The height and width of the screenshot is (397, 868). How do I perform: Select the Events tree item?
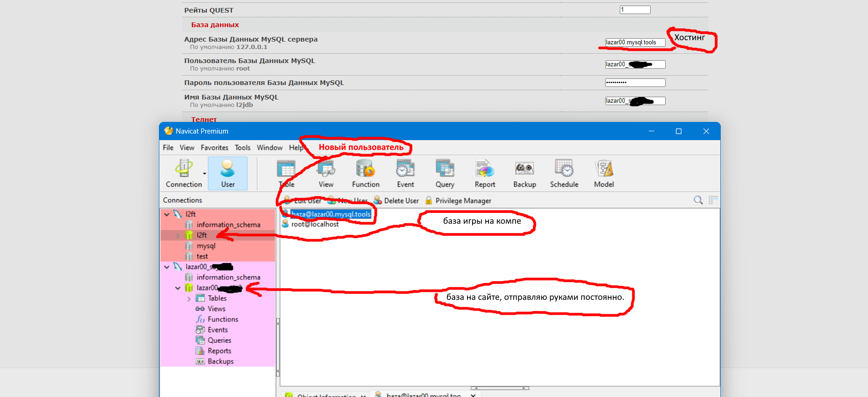(x=218, y=330)
